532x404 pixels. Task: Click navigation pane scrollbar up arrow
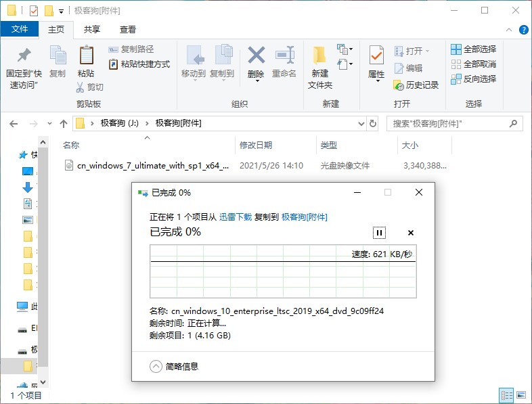(43, 143)
